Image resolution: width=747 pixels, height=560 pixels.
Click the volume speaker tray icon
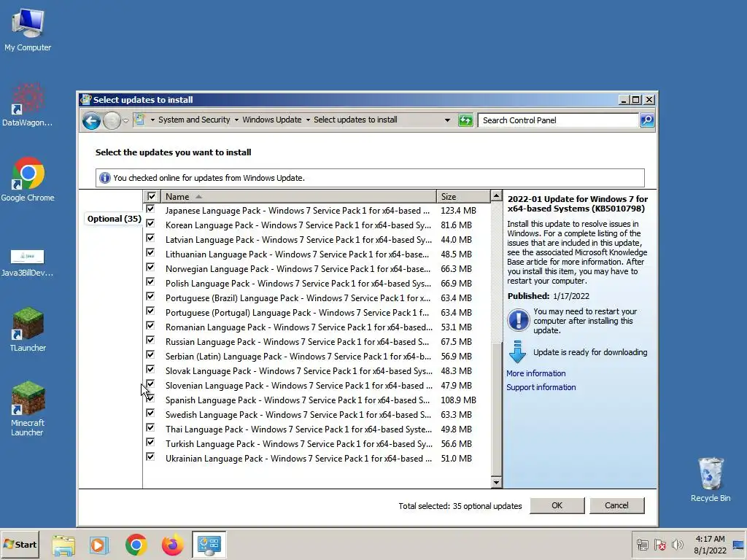pos(677,544)
